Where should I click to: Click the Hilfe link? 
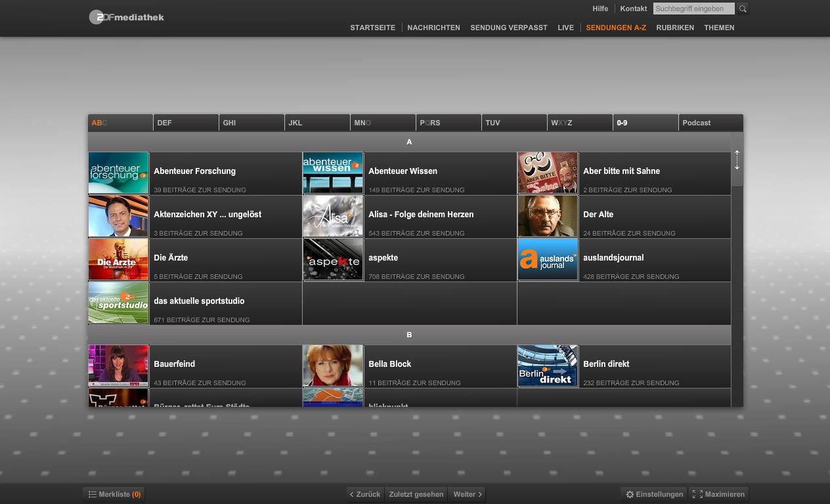(x=600, y=9)
